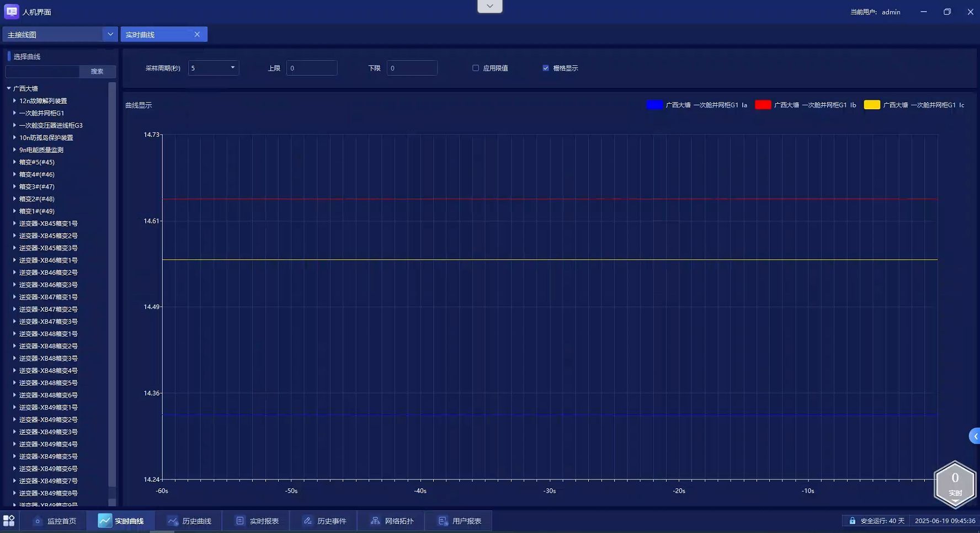980x533 pixels.
Task: Click the 上限 input field
Action: [312, 68]
